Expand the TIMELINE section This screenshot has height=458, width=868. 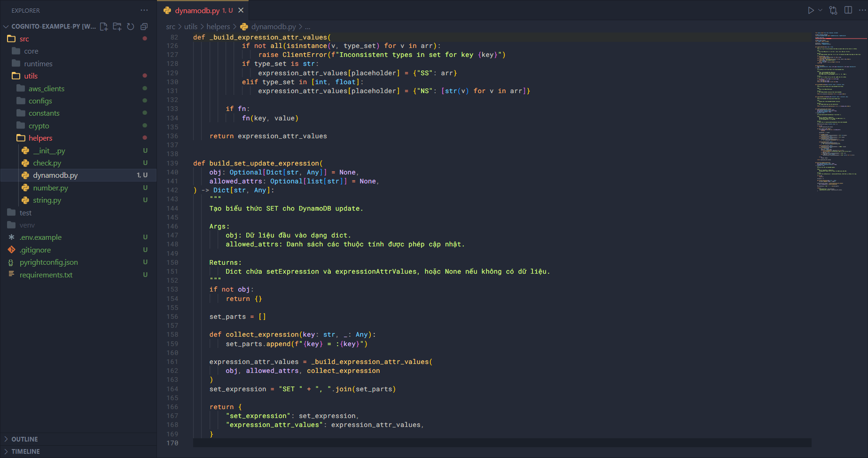point(25,451)
